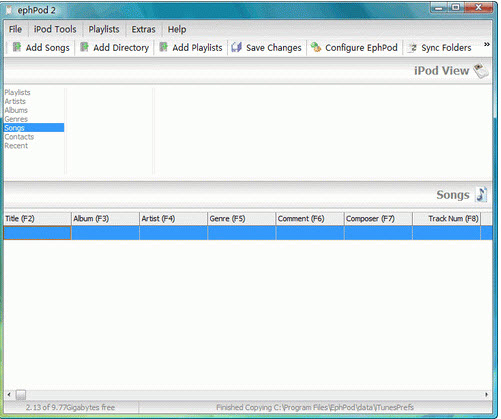501x419 pixels.
Task: Click the iPod View device icon
Action: tap(481, 71)
